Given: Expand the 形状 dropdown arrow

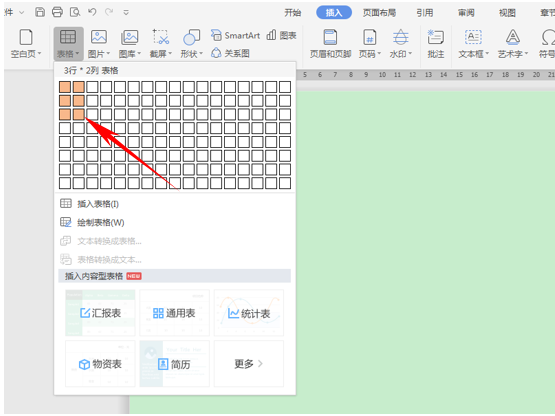Looking at the screenshot, I should [201, 54].
